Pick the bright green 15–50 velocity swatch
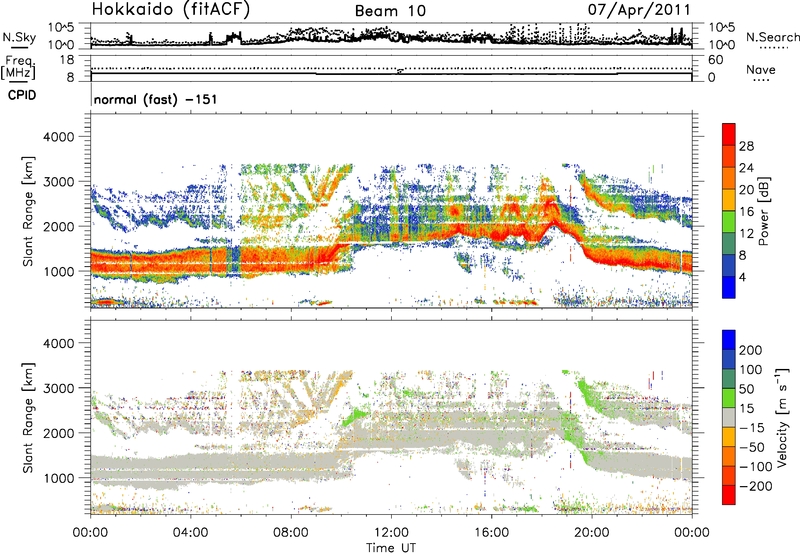Viewport: 800px width, 554px height. pos(729,398)
